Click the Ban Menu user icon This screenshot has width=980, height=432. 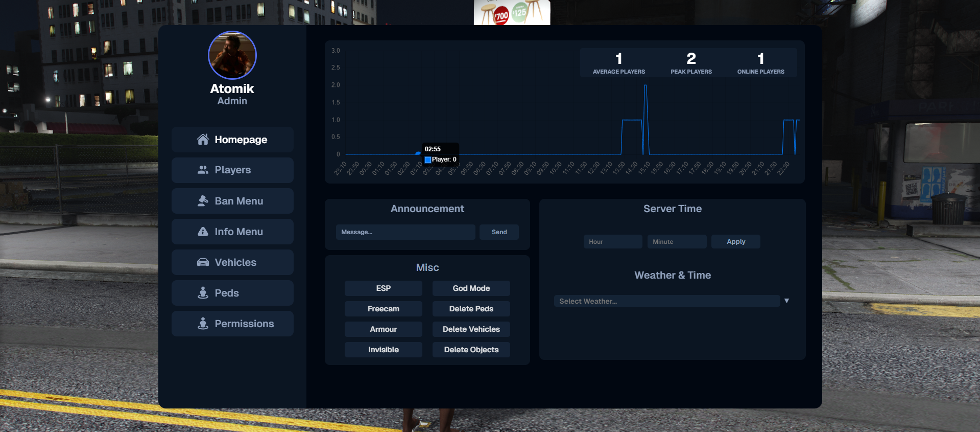pyautogui.click(x=203, y=201)
